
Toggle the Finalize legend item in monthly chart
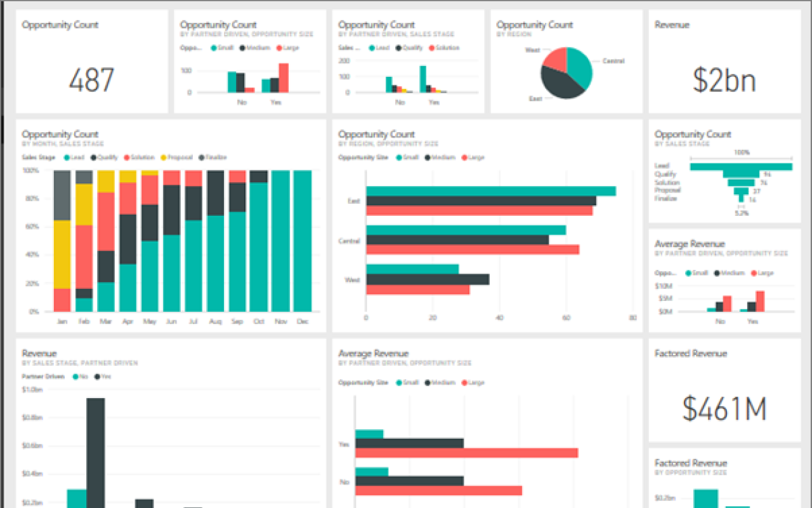[200, 157]
